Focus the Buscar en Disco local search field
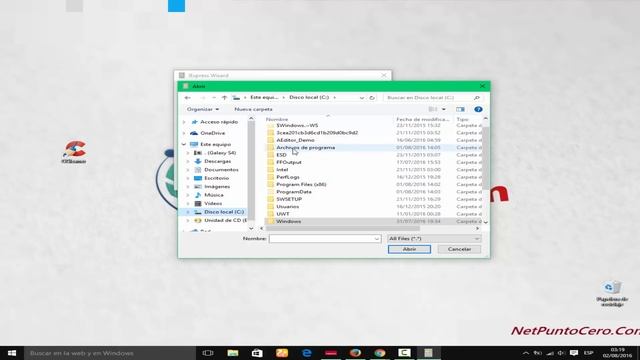The width and height of the screenshot is (640, 360). coord(429,98)
